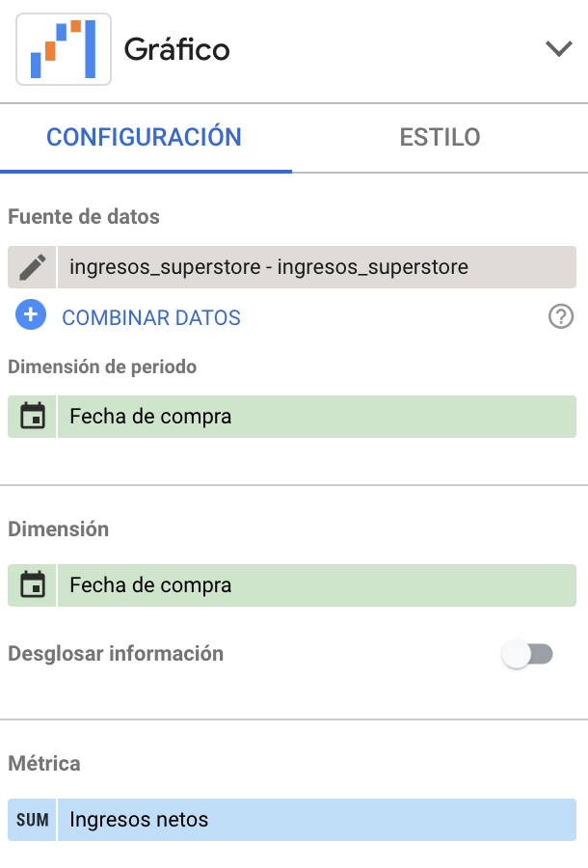Toggle the Desglosar información switch
This screenshot has width=588, height=868.
click(527, 655)
